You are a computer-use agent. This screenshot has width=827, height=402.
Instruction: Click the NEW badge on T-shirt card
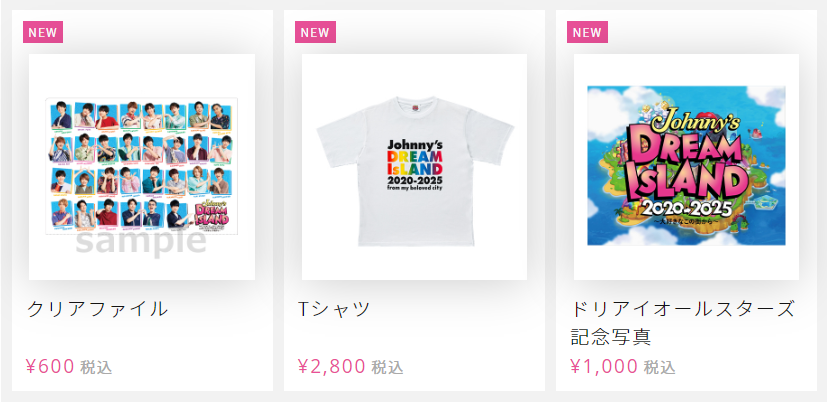[x=315, y=32]
